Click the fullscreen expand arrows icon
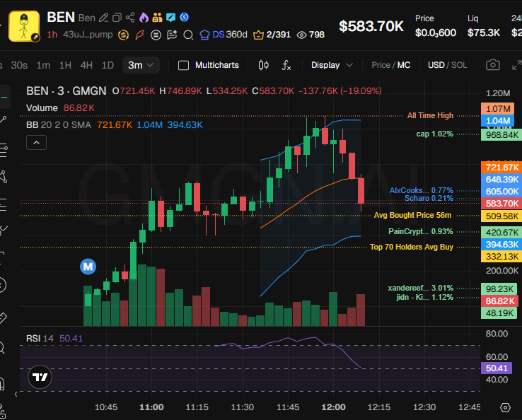This screenshot has height=420, width=522. (x=516, y=65)
